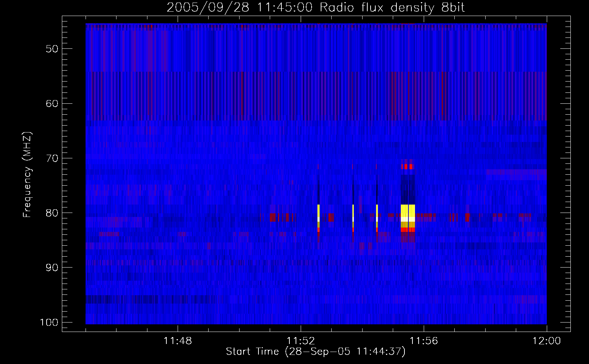Click the 50 frequency tick label
This screenshot has width=589, height=364.
[52, 49]
